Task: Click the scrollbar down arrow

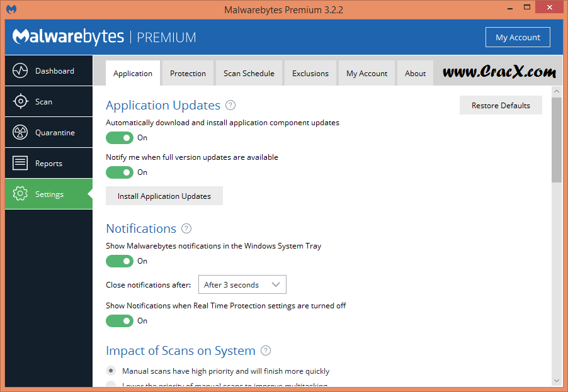Action: point(557,381)
